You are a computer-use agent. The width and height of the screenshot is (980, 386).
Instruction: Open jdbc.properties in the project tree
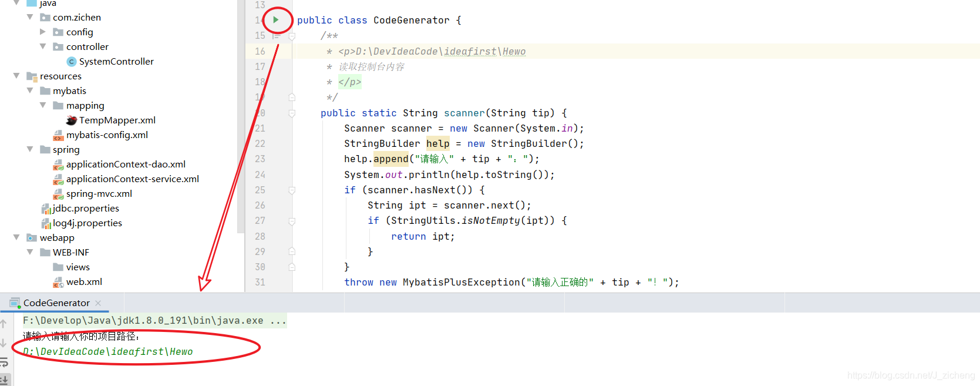click(86, 209)
